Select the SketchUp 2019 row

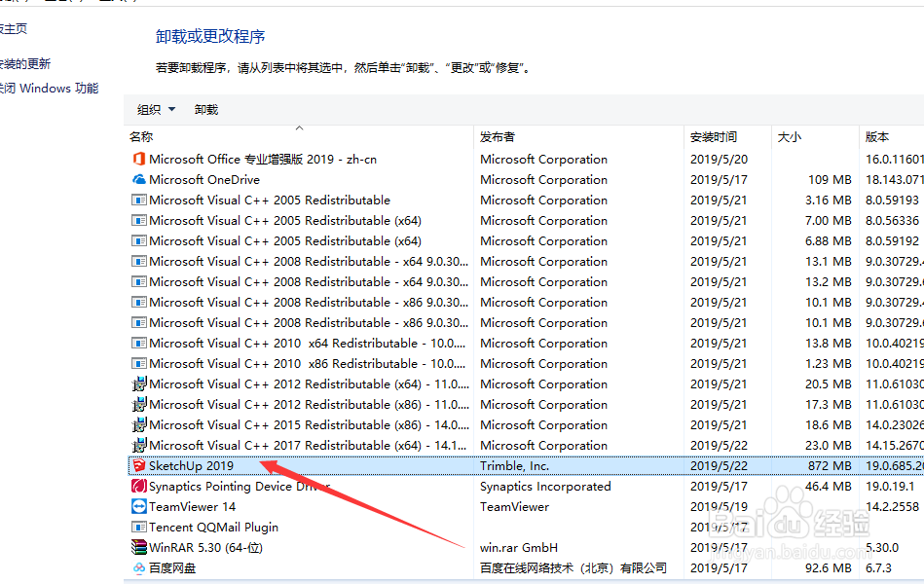526,465
